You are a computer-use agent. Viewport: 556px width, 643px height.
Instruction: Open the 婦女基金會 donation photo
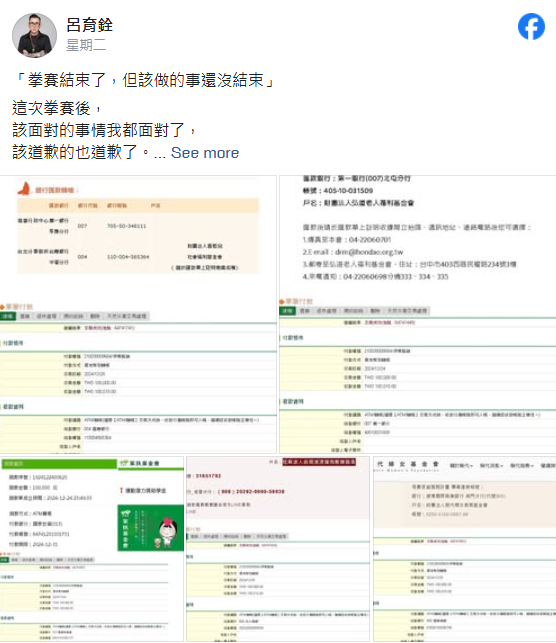pyautogui.click(x=464, y=549)
